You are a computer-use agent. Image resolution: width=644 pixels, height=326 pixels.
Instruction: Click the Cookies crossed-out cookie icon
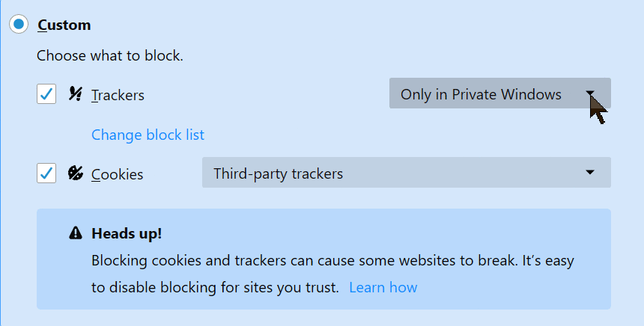tap(75, 173)
